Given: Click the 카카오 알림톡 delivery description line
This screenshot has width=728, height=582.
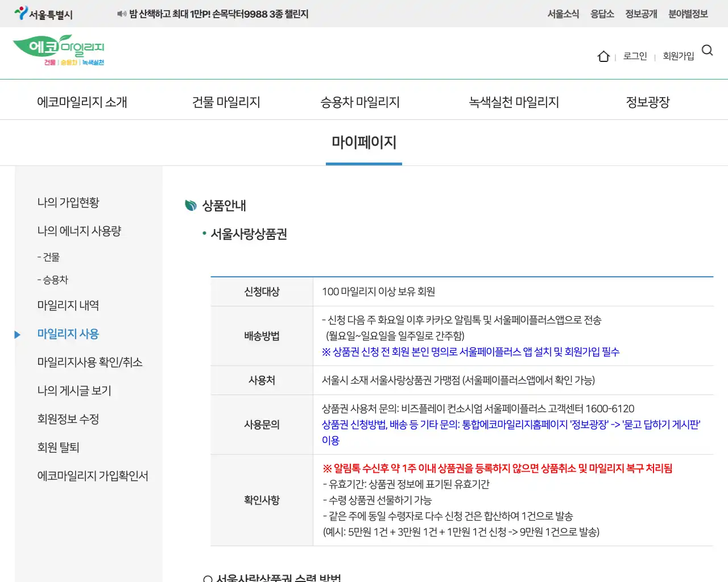Looking at the screenshot, I should 462,320.
